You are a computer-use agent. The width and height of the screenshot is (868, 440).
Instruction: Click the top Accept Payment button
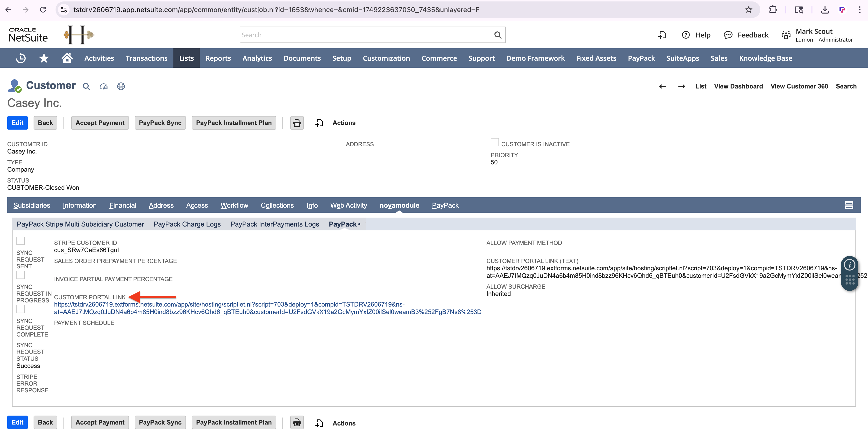(100, 123)
